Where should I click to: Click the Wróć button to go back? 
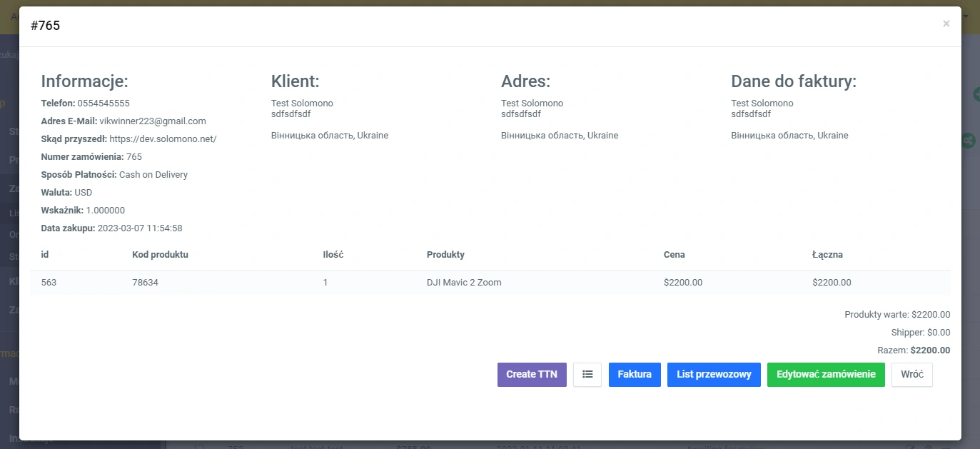911,375
